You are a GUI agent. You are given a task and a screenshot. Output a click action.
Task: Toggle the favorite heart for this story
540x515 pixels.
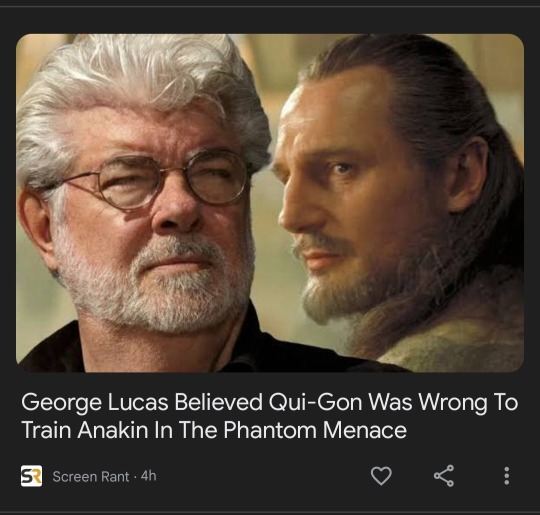pos(381,476)
